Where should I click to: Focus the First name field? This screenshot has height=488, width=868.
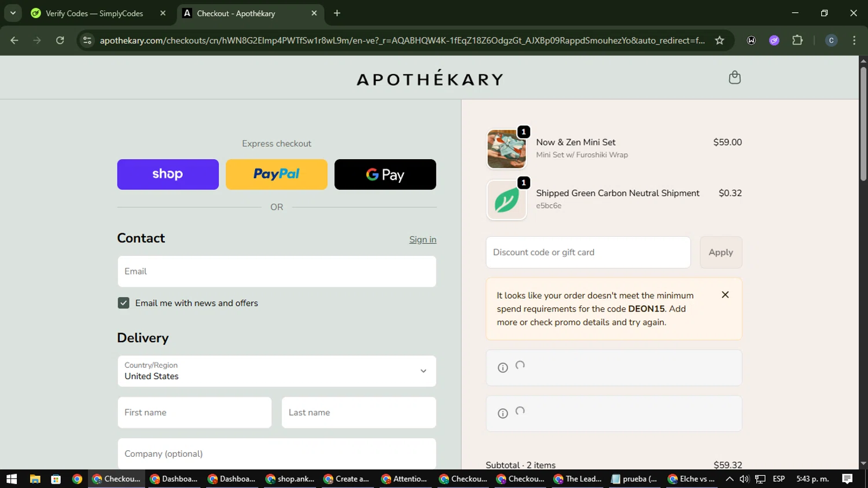pyautogui.click(x=194, y=413)
